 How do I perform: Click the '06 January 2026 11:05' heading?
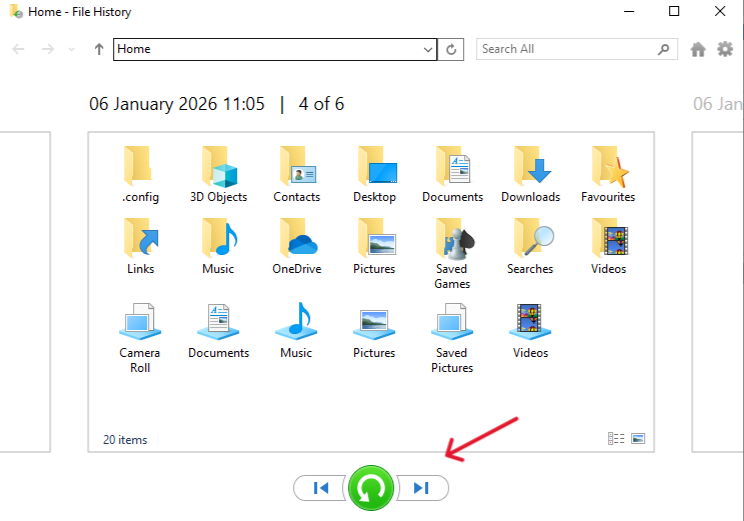[x=177, y=104]
